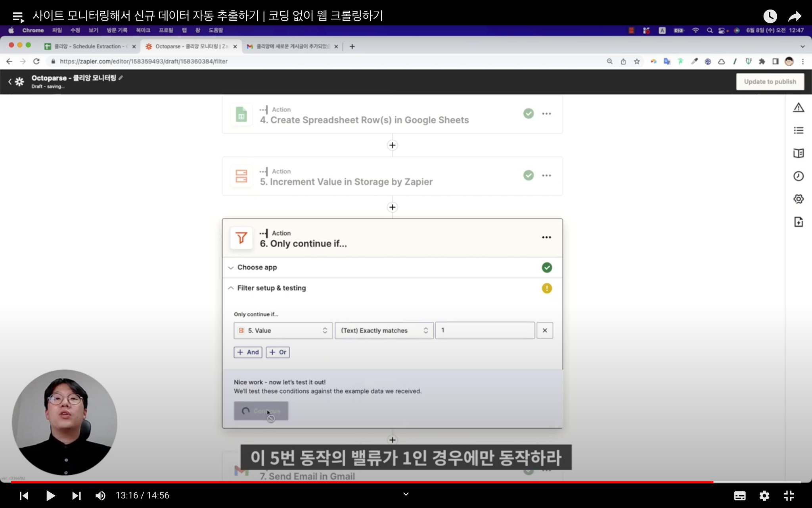
Task: Open options menu for step 5
Action: pos(546,175)
